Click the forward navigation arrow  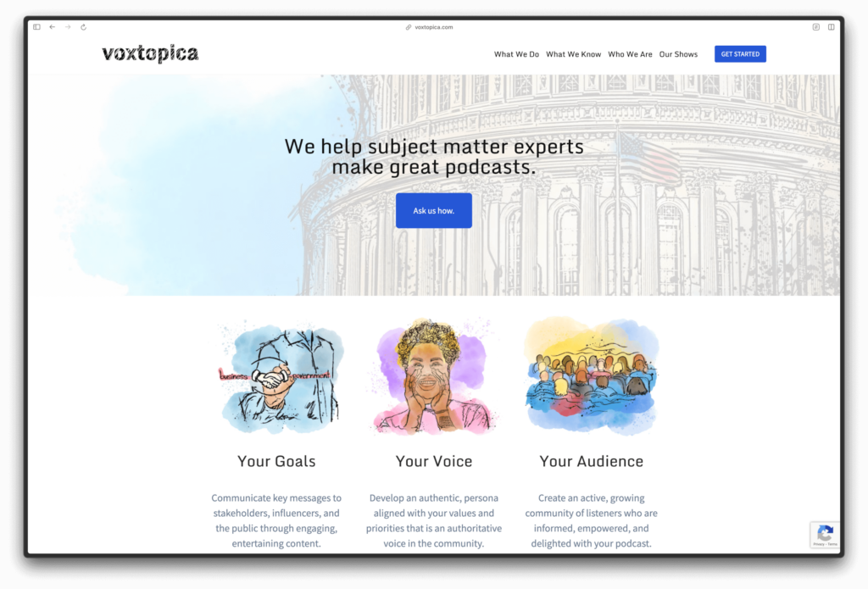coord(68,27)
